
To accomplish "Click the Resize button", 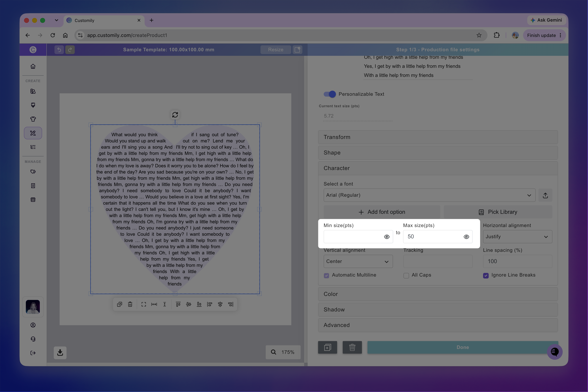I will tap(276, 50).
